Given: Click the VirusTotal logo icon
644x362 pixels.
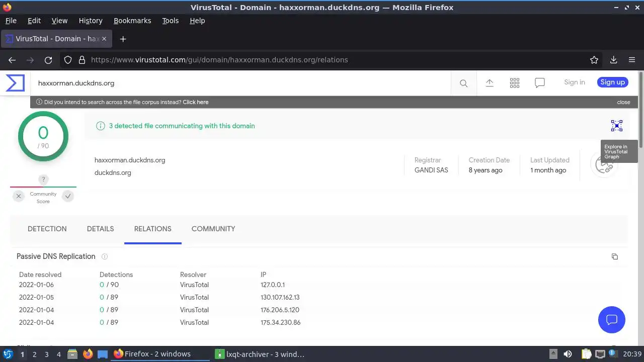Looking at the screenshot, I should tap(15, 82).
